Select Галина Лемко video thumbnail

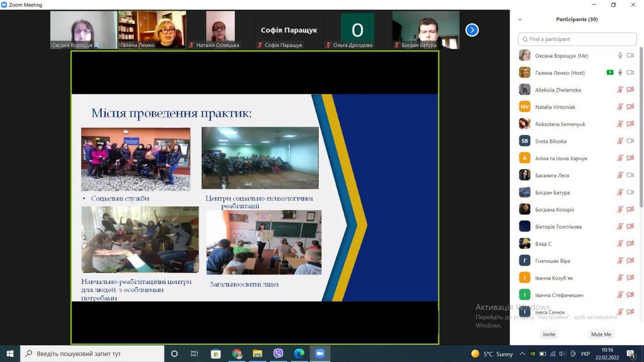point(152,30)
